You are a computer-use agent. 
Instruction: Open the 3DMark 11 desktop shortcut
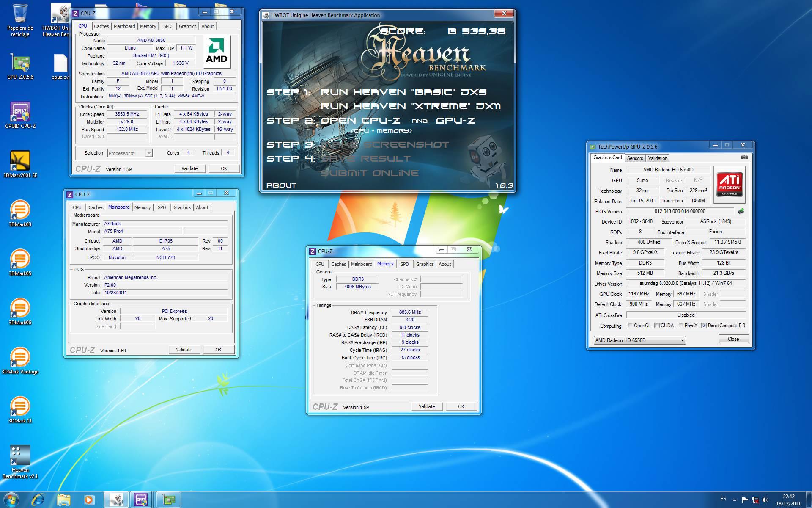(20, 410)
